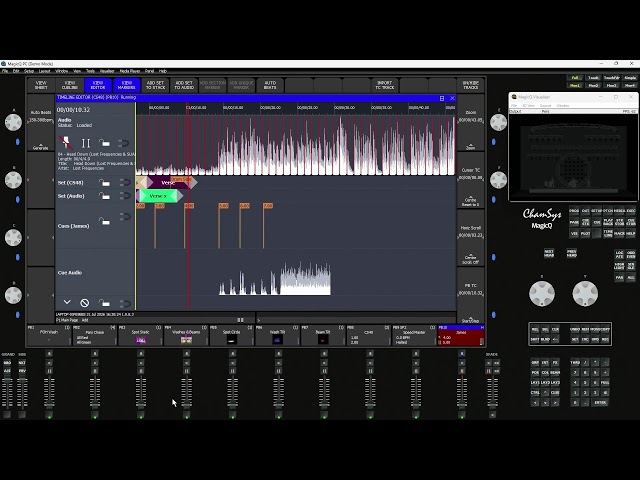Click the Grand master fader
The height and width of the screenshot is (480, 640).
click(x=7, y=393)
